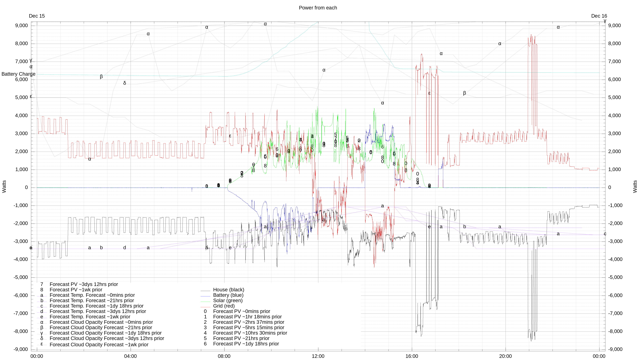Click the right axis -5,000 tick label
Viewport: 644px width, 362px height.
(615, 277)
